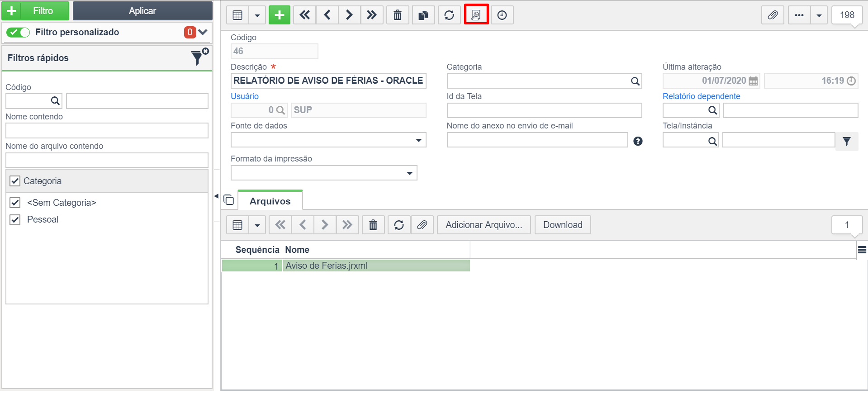Screen dimensions: 868x394
Task: Click the Id da Tela field
Action: [x=544, y=110]
